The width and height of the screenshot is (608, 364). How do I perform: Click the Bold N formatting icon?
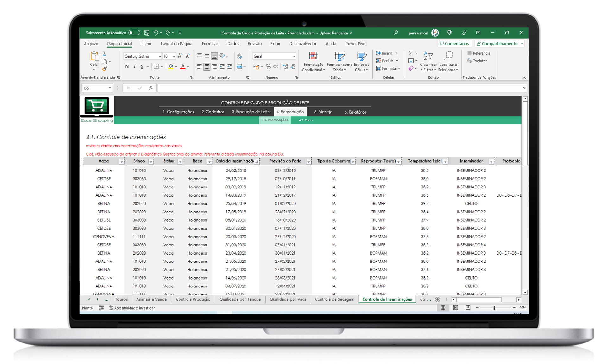(127, 66)
